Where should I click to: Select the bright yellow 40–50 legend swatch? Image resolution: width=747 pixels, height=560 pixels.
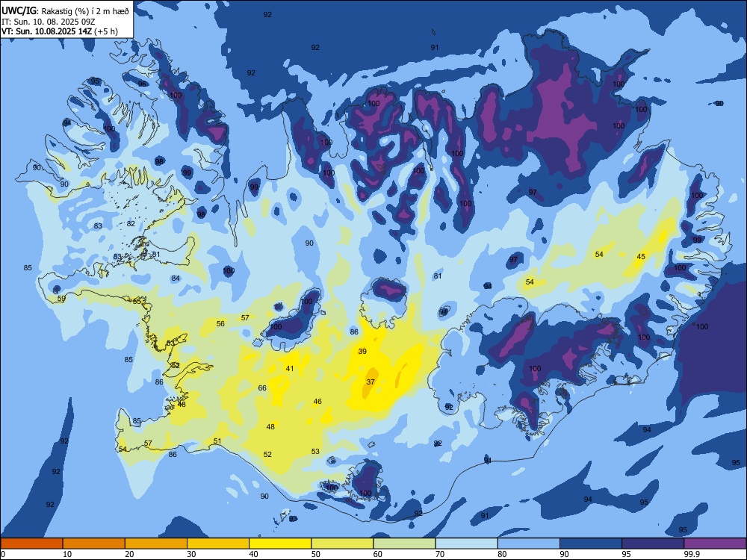[x=280, y=544]
